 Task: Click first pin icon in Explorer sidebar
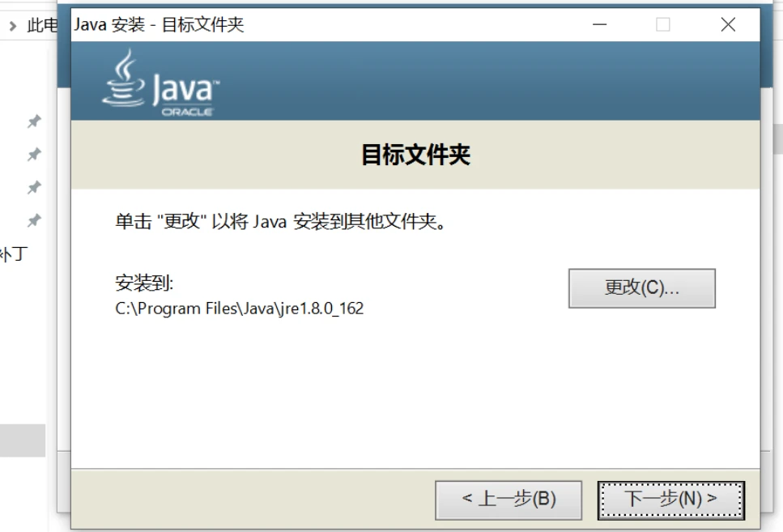pos(33,121)
